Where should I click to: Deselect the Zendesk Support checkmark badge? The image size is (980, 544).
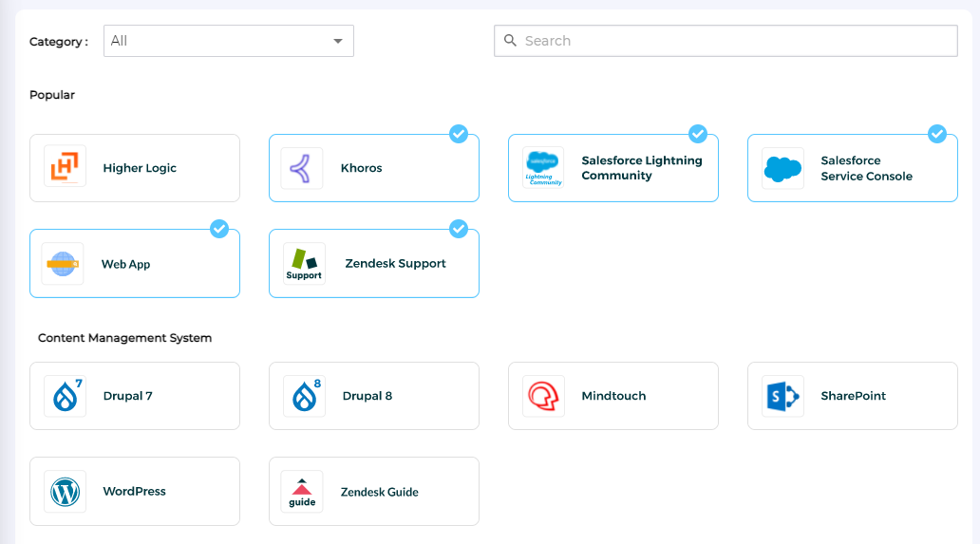459,229
